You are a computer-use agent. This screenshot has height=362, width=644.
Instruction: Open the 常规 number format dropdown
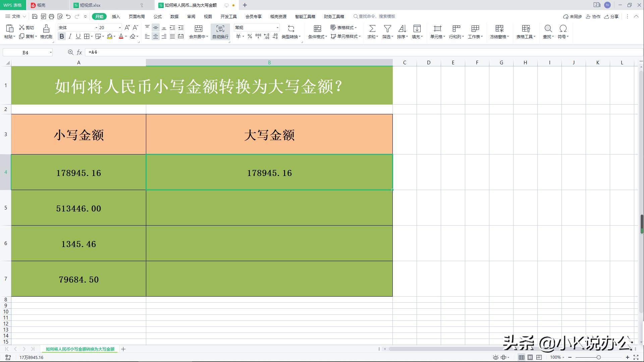(x=277, y=27)
